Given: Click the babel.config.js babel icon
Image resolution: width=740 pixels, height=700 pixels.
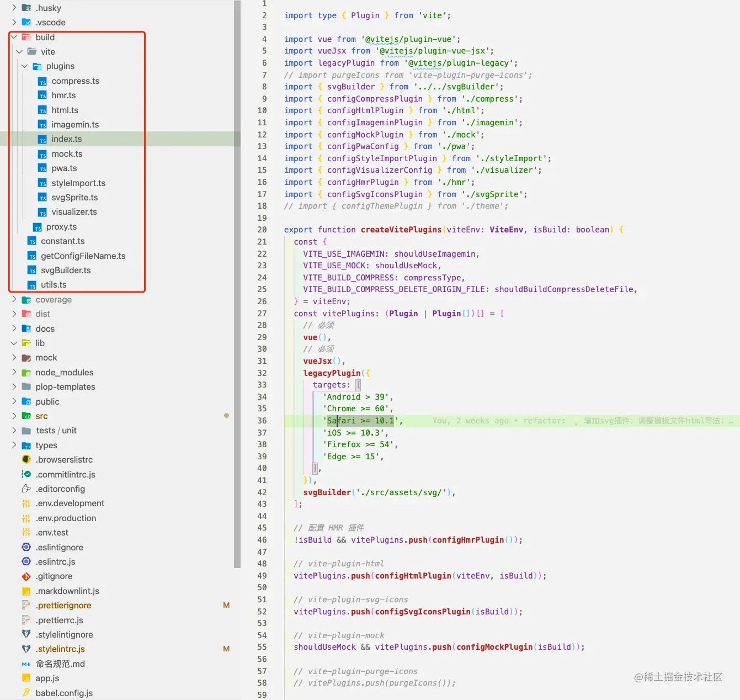Looking at the screenshot, I should click(26, 693).
